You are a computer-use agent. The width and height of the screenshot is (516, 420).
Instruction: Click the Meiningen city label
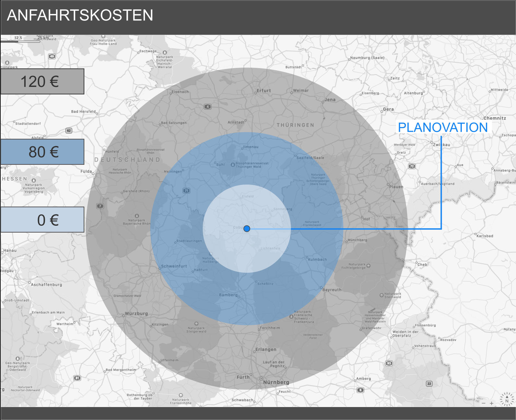click(173, 172)
